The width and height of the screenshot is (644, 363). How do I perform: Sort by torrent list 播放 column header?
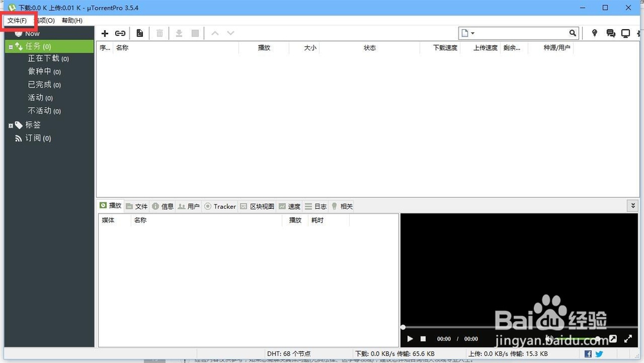point(264,48)
